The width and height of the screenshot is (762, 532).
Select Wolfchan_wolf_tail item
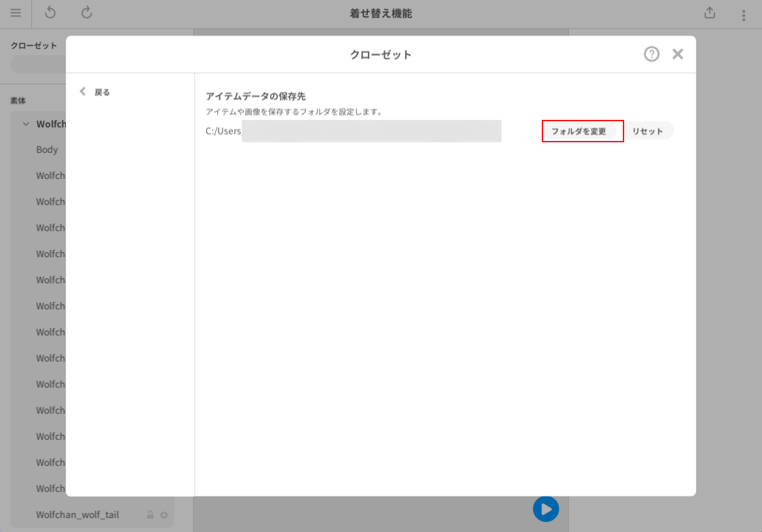coord(77,515)
